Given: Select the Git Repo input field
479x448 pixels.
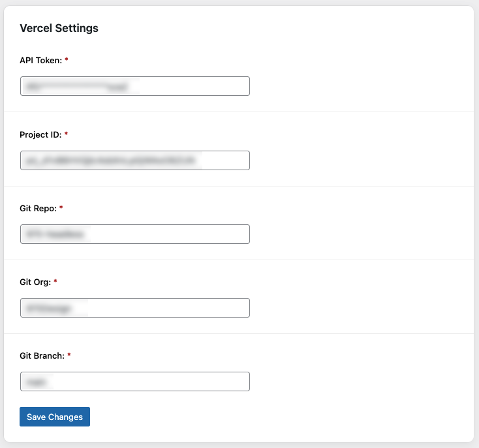Looking at the screenshot, I should pyautogui.click(x=134, y=234).
